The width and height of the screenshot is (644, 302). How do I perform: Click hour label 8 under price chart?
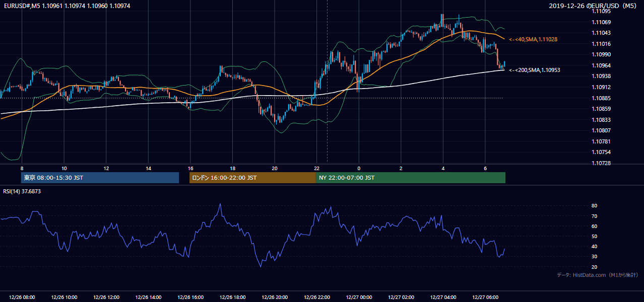pos(22,168)
